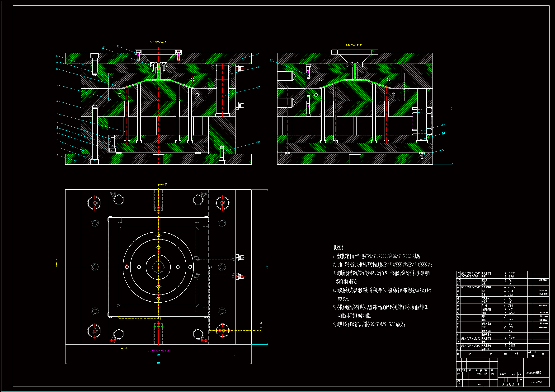Click the STD material cell in row 21
Image resolution: width=555 pixels, height=392 pixels.
click(x=511, y=277)
